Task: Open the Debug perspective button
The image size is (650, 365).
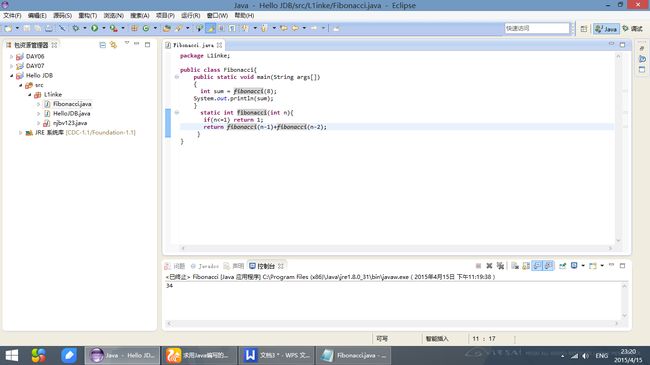Action: 633,29
